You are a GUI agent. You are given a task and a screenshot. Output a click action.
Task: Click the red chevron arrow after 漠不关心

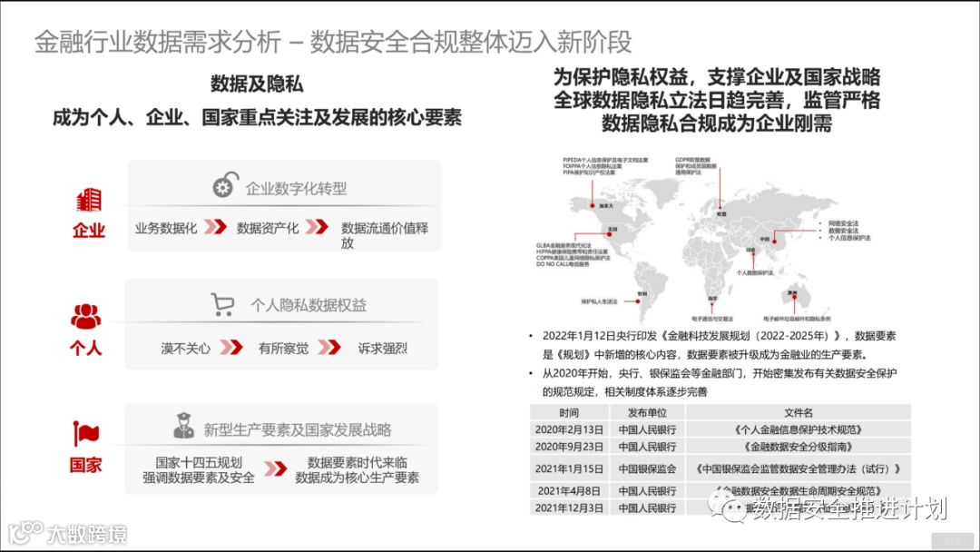[x=231, y=347]
